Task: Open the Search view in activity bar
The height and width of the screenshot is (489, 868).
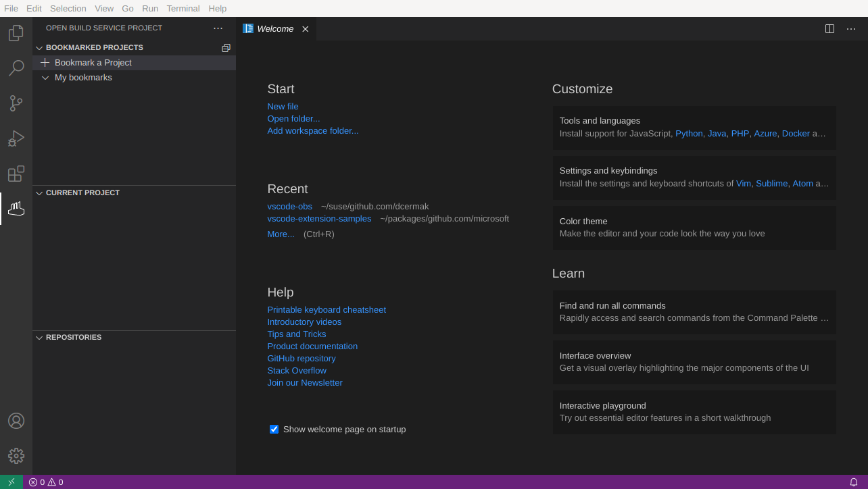Action: (16, 68)
